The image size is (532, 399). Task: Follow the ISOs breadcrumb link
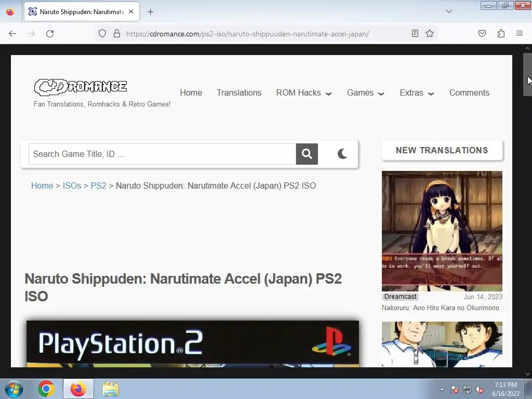(x=72, y=185)
